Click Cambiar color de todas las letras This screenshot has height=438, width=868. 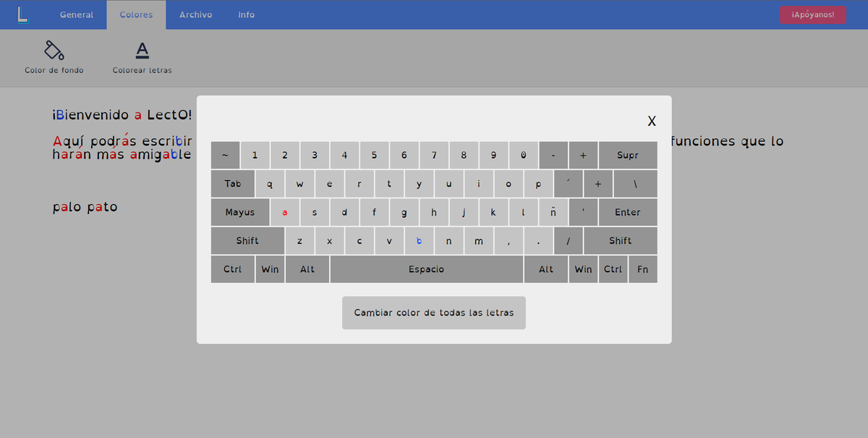(434, 313)
